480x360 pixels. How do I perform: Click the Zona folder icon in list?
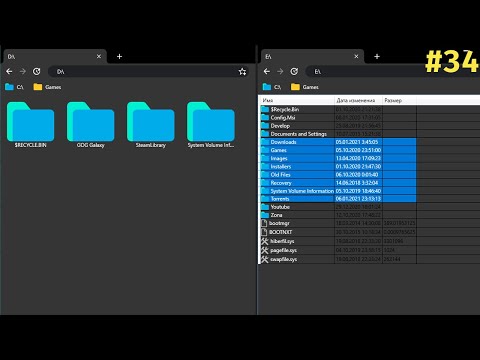coord(265,215)
